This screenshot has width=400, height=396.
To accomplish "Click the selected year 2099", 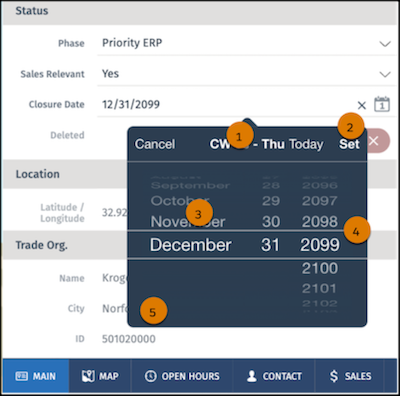I will coord(320,245).
